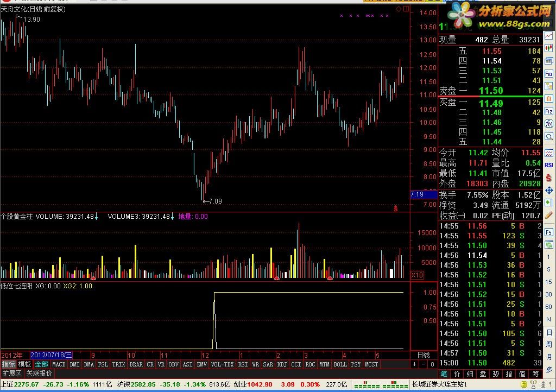Open the 关联报价 button
Image resolution: width=556 pixels, height=392 pixels.
(39, 373)
